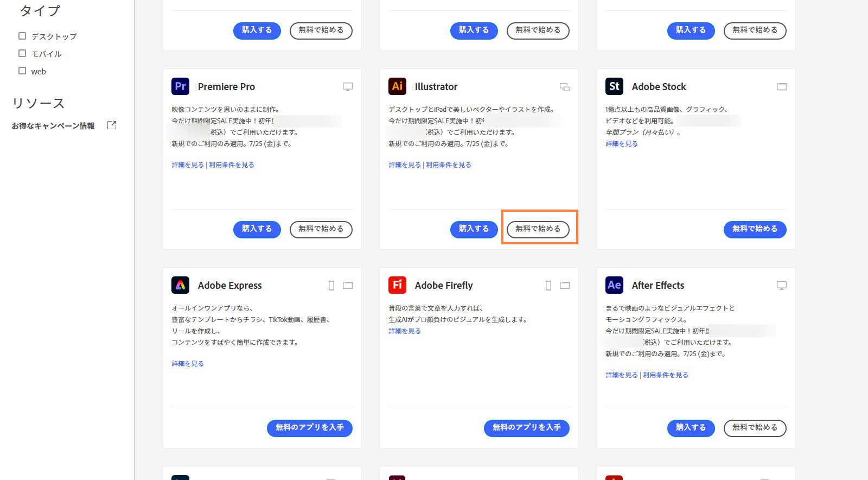Click the mobile phone icon on Adobe Firefly card
This screenshot has width=868, height=480.
[x=548, y=286]
